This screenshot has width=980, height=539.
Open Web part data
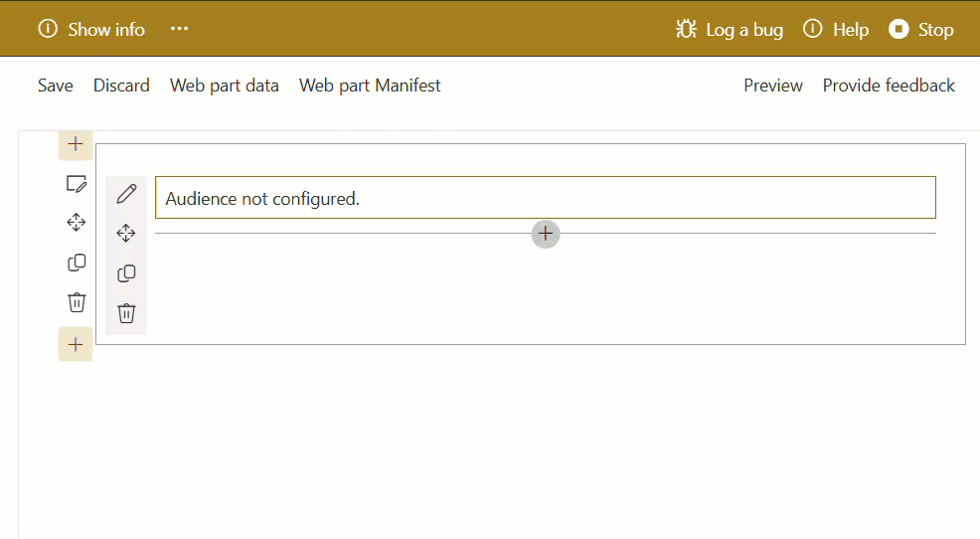coord(225,86)
